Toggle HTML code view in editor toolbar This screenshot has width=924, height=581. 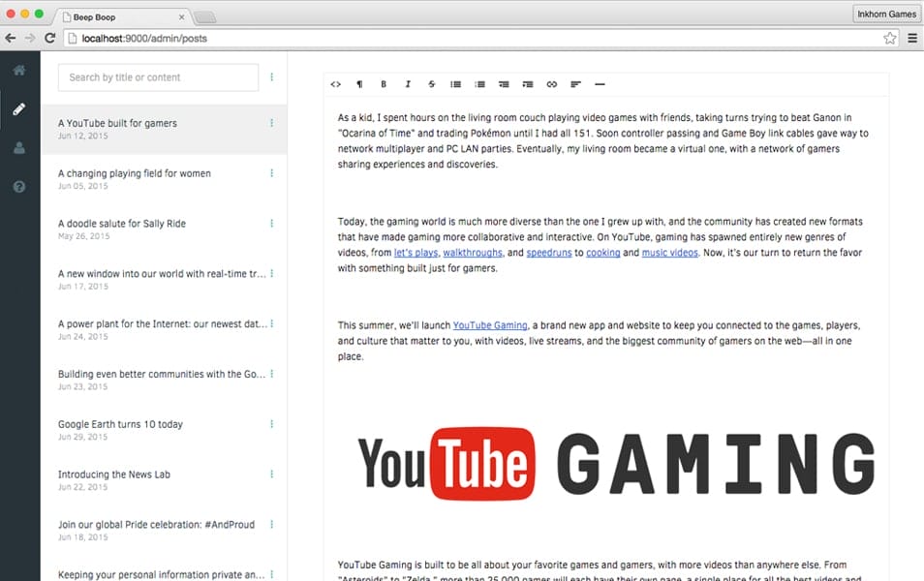pyautogui.click(x=336, y=84)
